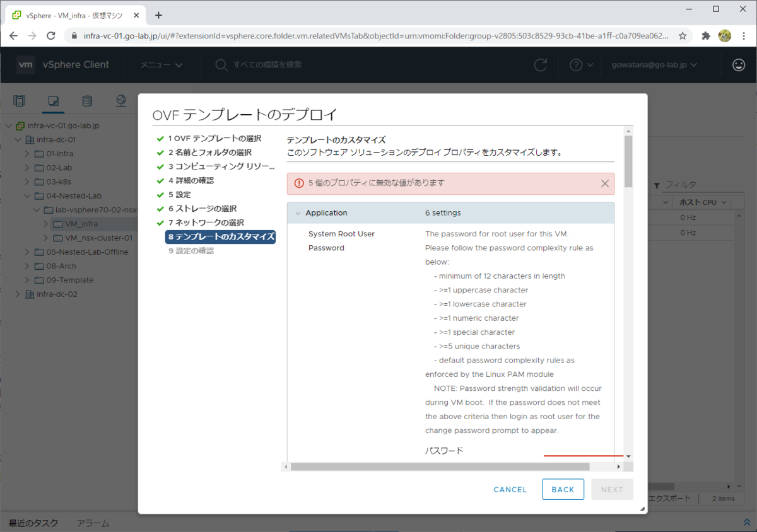Viewport: 757px width, 532px height.
Task: Click the global search field
Action: point(267,64)
